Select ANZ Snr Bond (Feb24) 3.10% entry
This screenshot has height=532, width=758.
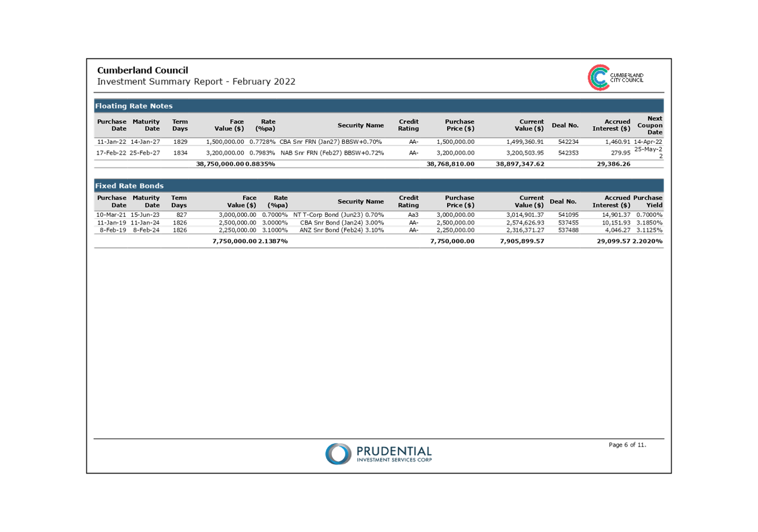coord(342,230)
